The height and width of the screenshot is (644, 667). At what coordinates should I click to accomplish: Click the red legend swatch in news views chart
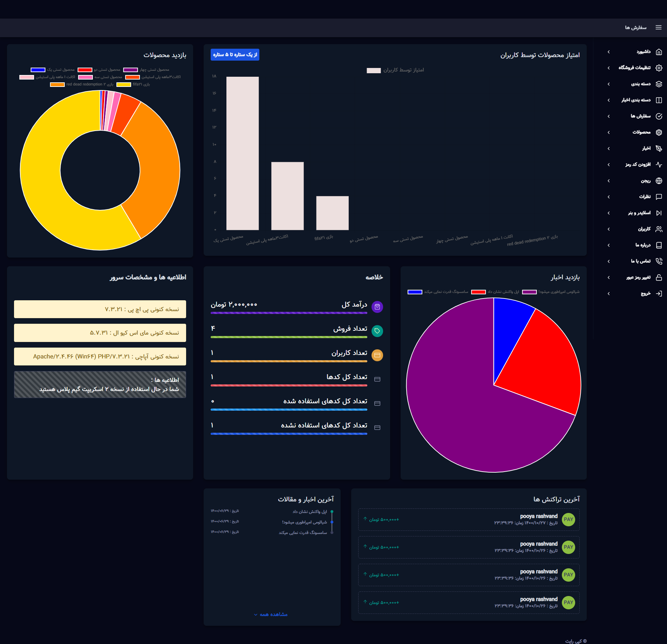tap(478, 292)
